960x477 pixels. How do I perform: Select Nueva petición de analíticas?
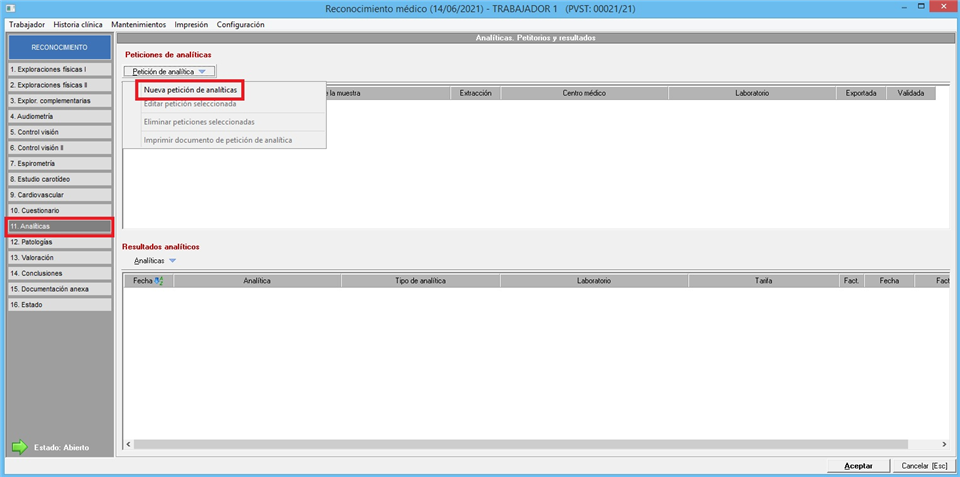190,89
